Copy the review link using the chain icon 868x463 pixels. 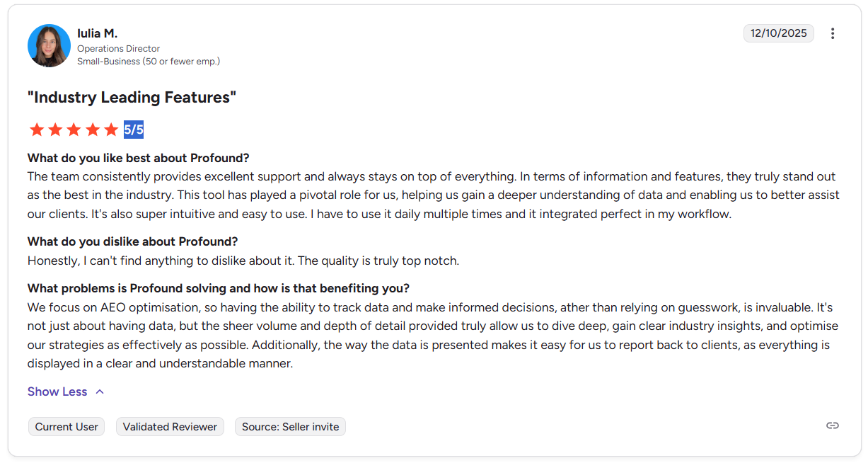pos(832,425)
